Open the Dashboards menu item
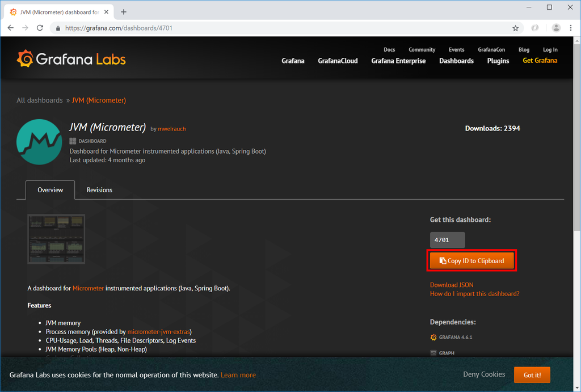The height and width of the screenshot is (392, 581). [456, 61]
